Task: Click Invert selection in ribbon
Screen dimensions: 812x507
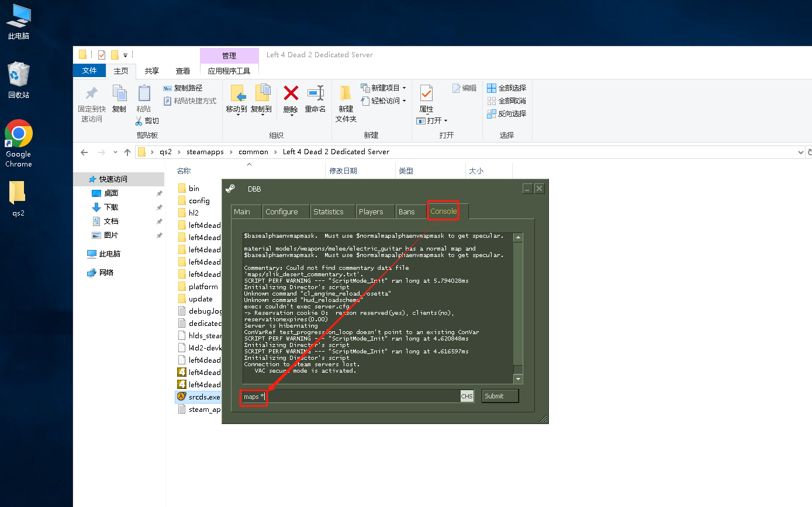Action: 507,114
